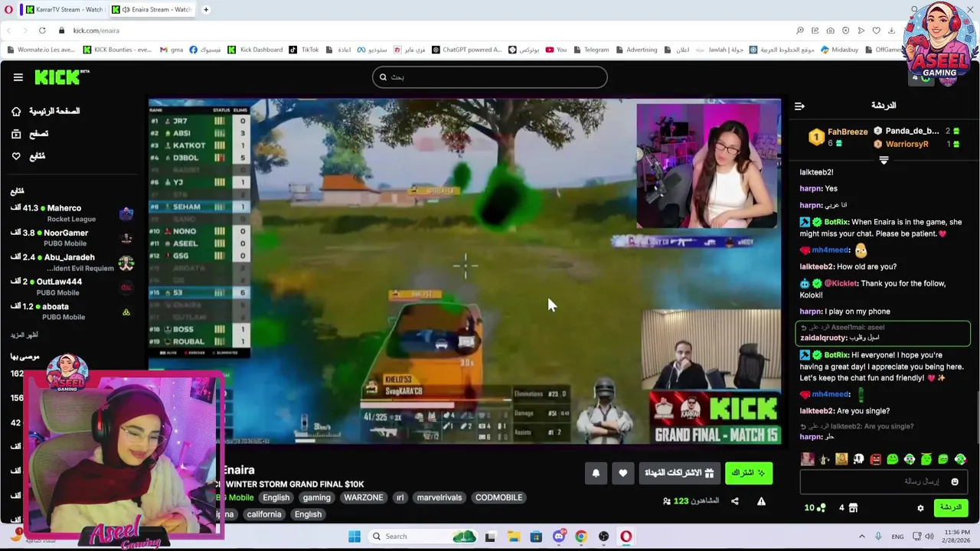Open KickIet user in chat
The height and width of the screenshot is (551, 980).
pos(841,283)
